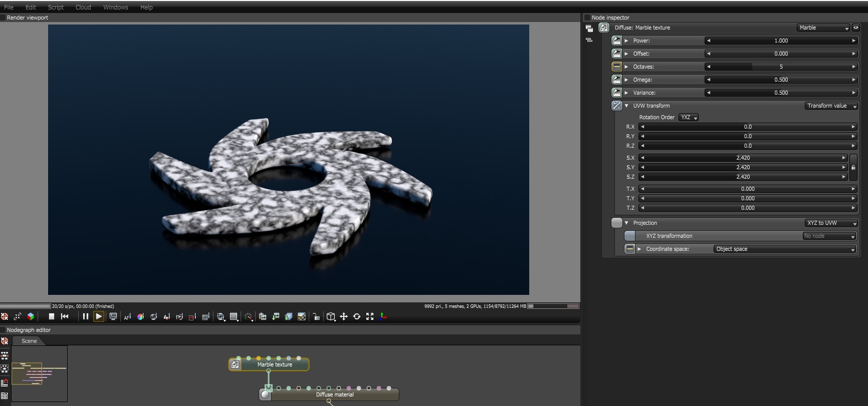
Task: Click the two-bars icon in Node inspector sidebar
Action: coord(589,40)
